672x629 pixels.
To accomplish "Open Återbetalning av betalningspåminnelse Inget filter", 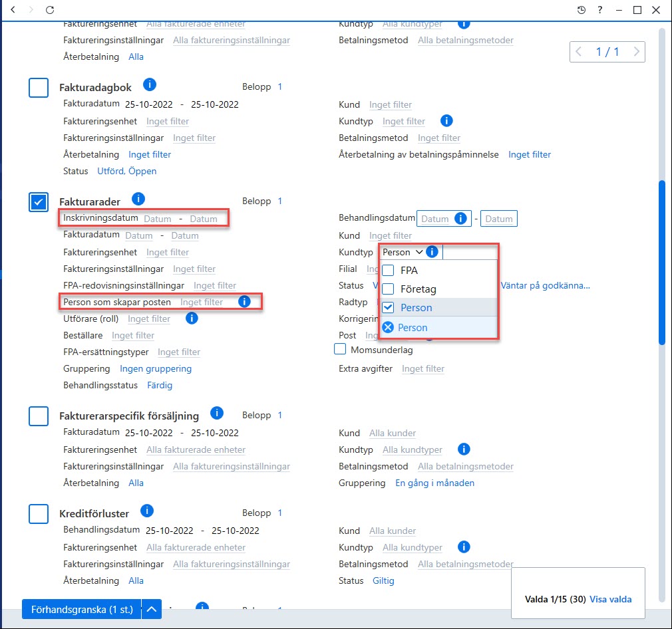I will (x=530, y=154).
